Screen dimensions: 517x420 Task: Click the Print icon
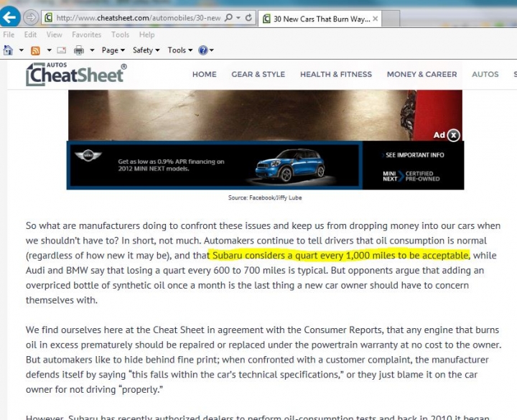[79, 50]
